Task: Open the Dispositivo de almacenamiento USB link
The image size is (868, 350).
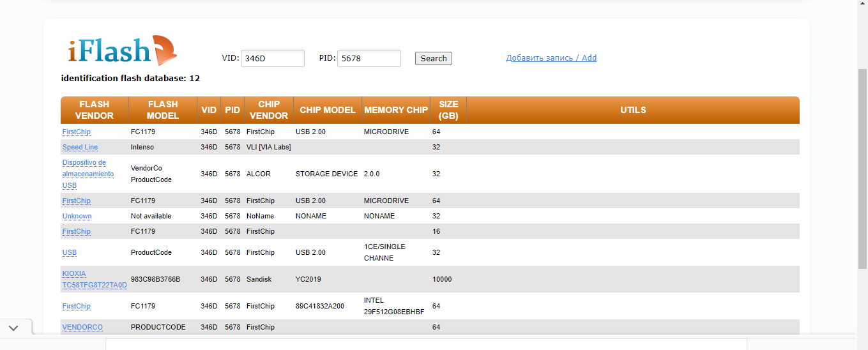Action: pyautogui.click(x=88, y=174)
